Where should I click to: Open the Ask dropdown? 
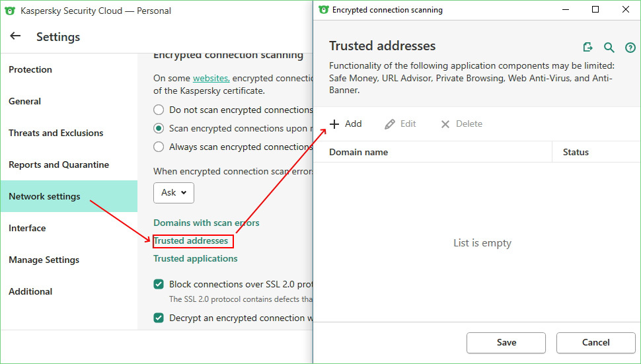click(x=174, y=193)
